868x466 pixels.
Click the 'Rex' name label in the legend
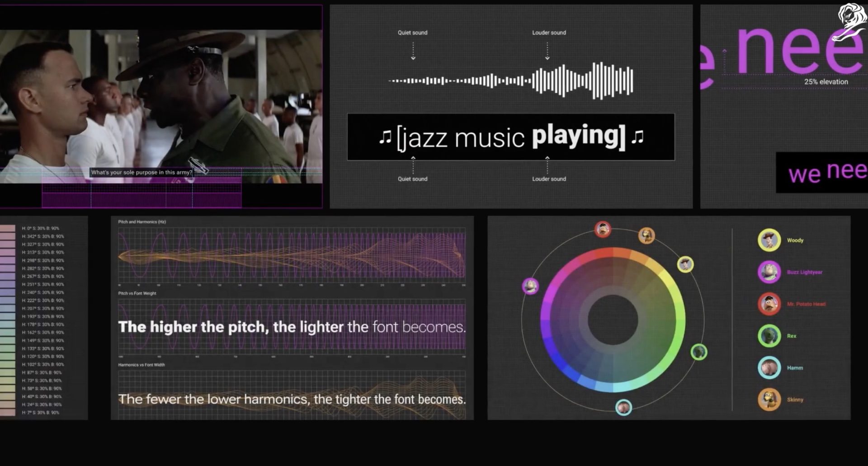(x=792, y=336)
